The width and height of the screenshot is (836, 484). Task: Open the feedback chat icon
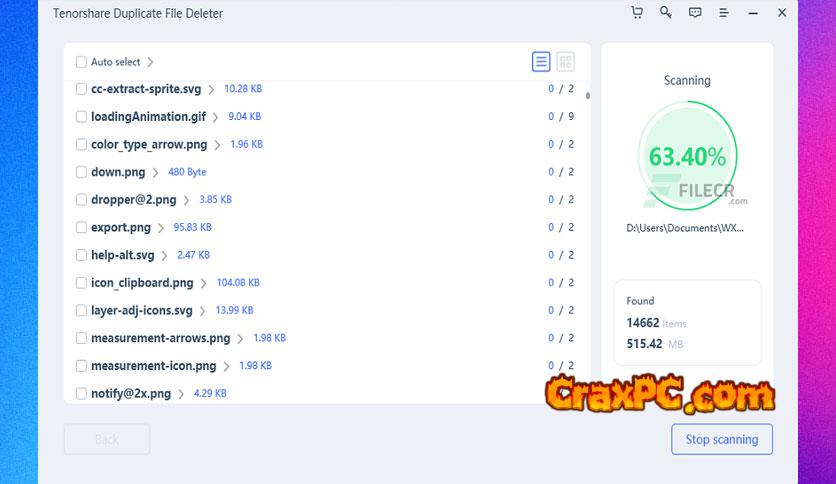[x=695, y=13]
